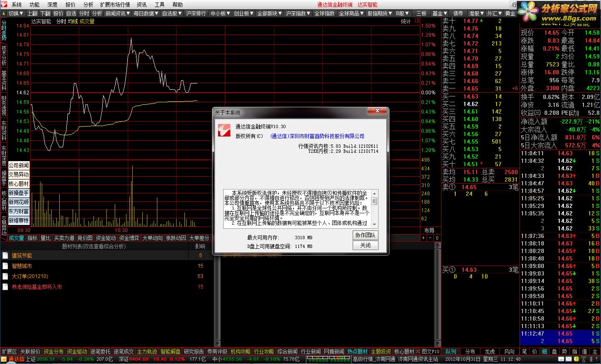The height and width of the screenshot is (364, 601).
Task: Click the 通达信 logo icon in dialog
Action: pyautogui.click(x=224, y=130)
